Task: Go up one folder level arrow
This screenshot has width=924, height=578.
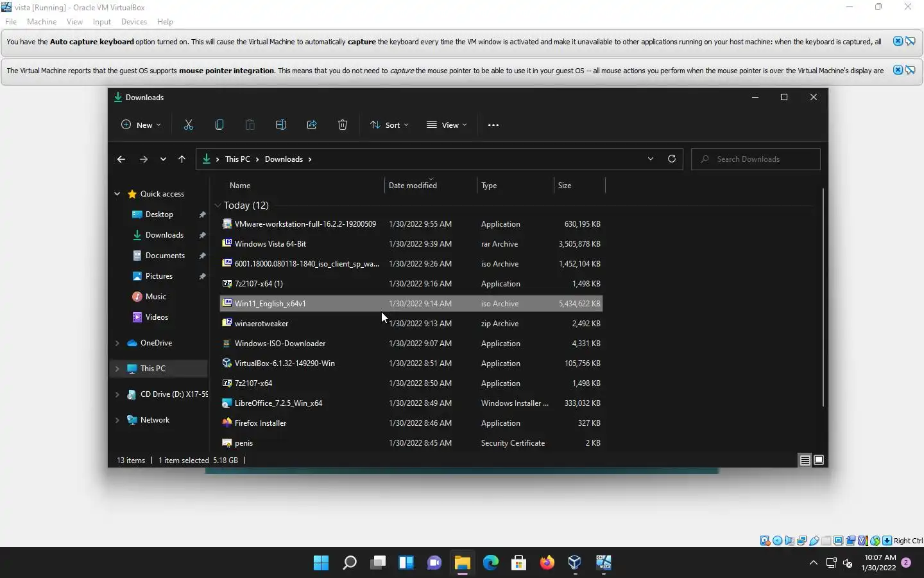Action: pos(182,159)
